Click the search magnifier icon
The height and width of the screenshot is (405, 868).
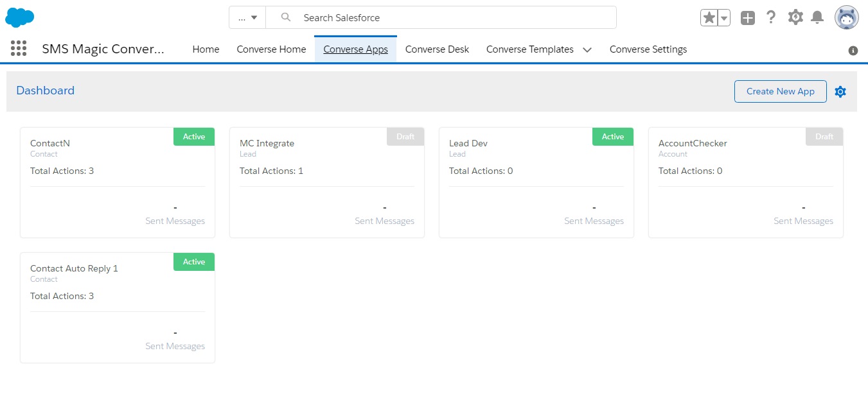click(286, 17)
